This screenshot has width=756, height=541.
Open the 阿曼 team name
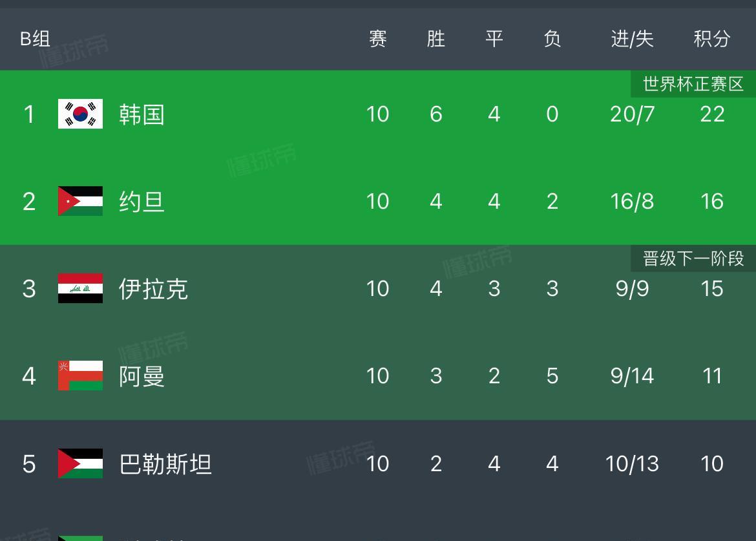(x=142, y=376)
